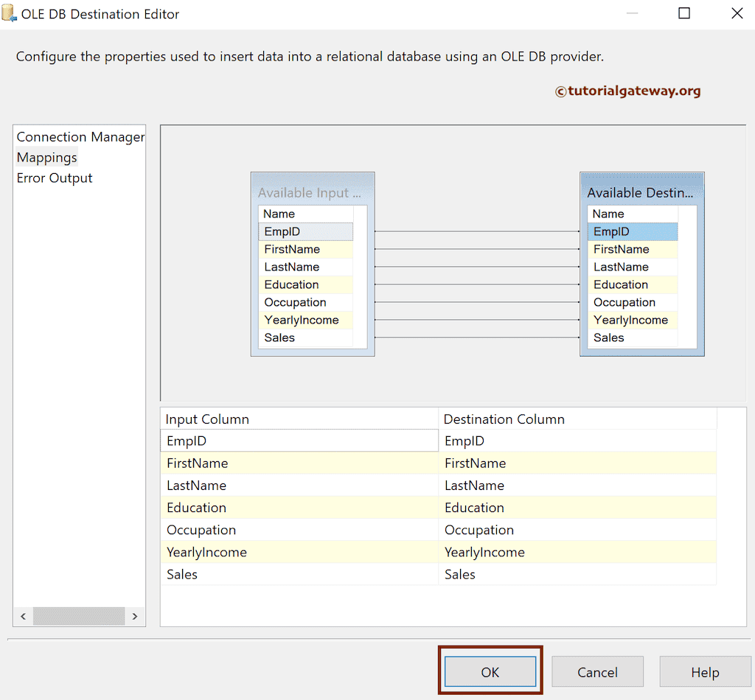
Task: Click the tutorialgateway.org watermark text
Action: click(x=627, y=91)
